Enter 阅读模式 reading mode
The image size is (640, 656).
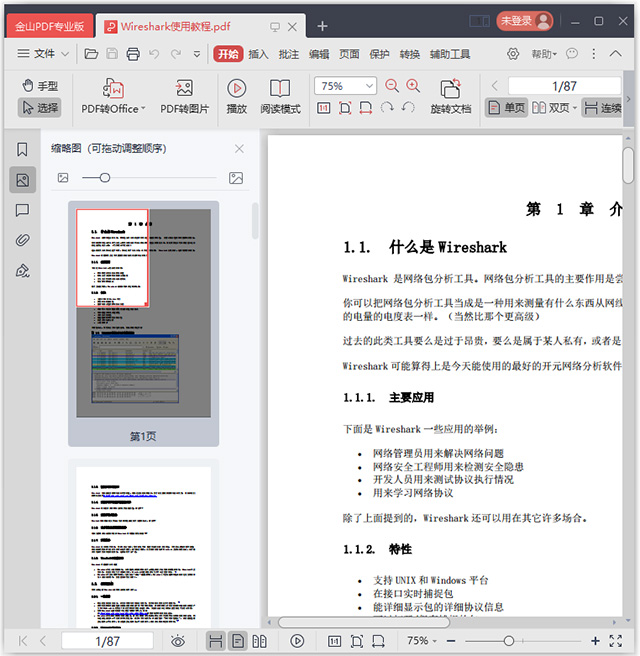(280, 96)
